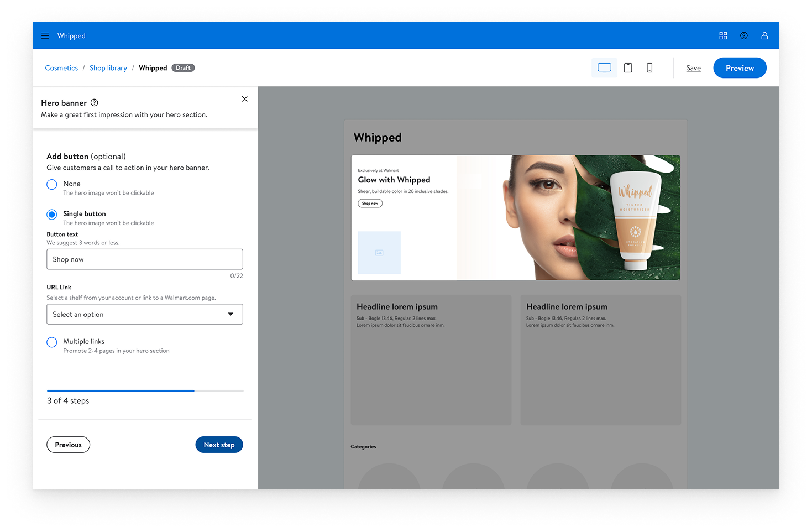Open the apps grid icon
The image size is (812, 532).
click(x=723, y=36)
